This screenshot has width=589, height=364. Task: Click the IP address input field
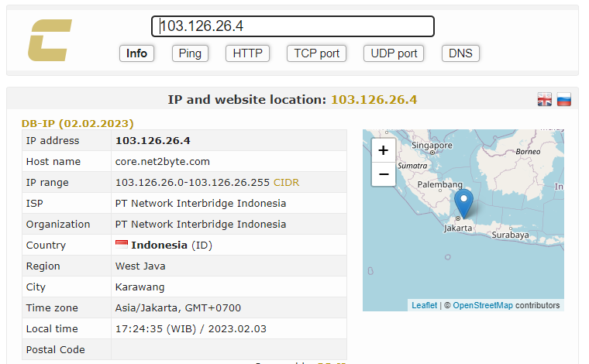pos(292,26)
